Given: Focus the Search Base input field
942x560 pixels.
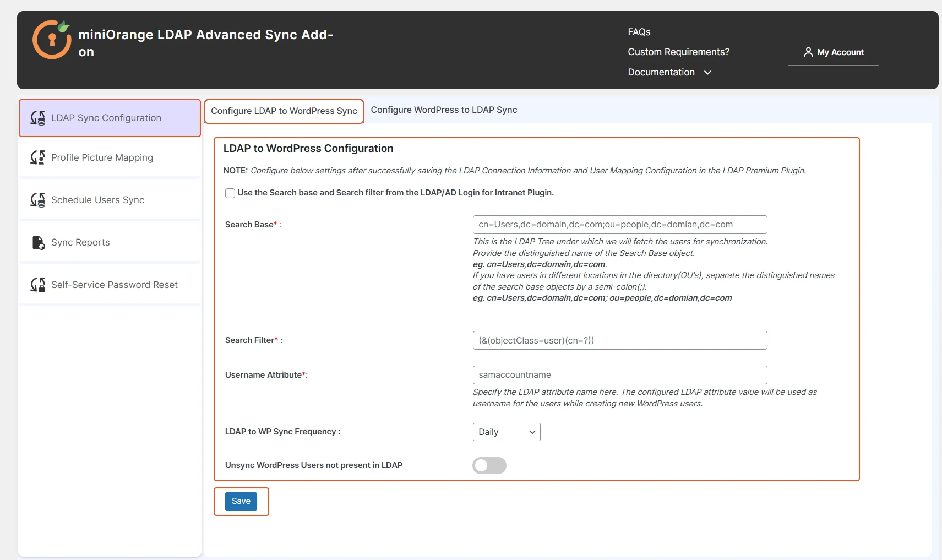Looking at the screenshot, I should (620, 225).
